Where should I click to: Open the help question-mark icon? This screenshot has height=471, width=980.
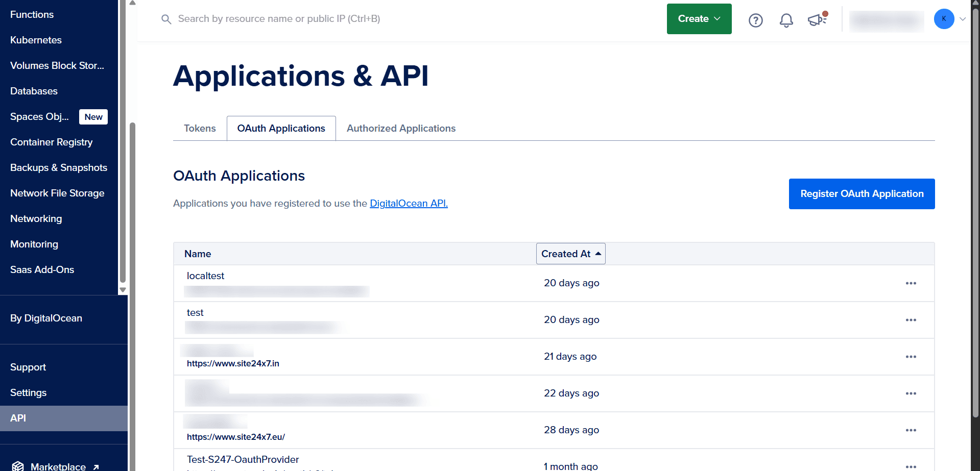point(755,20)
